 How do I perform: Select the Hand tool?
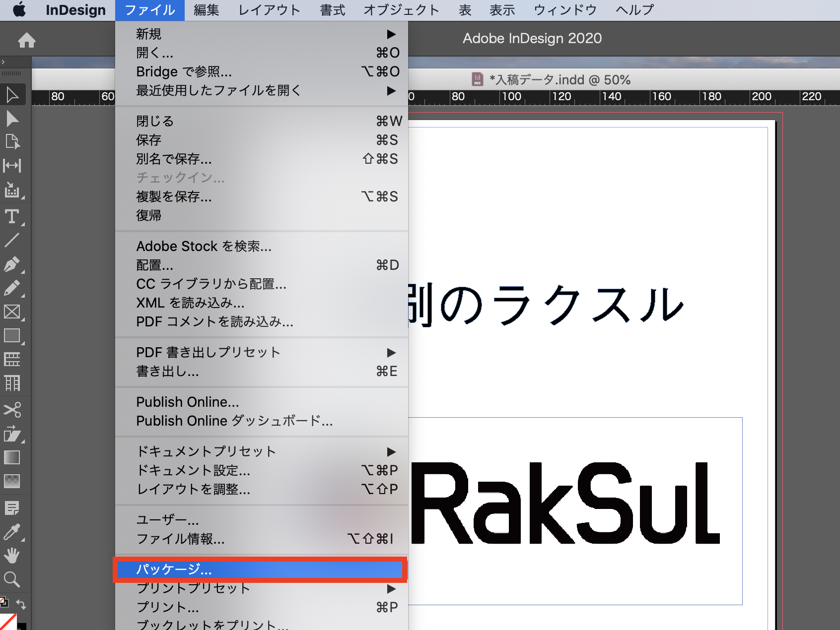[x=12, y=556]
